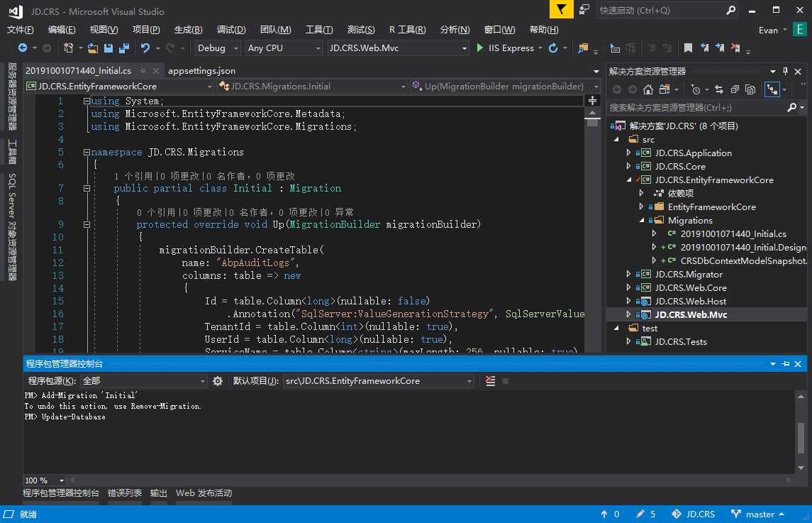
Task: Click the Save All toolbar icon
Action: [124, 48]
